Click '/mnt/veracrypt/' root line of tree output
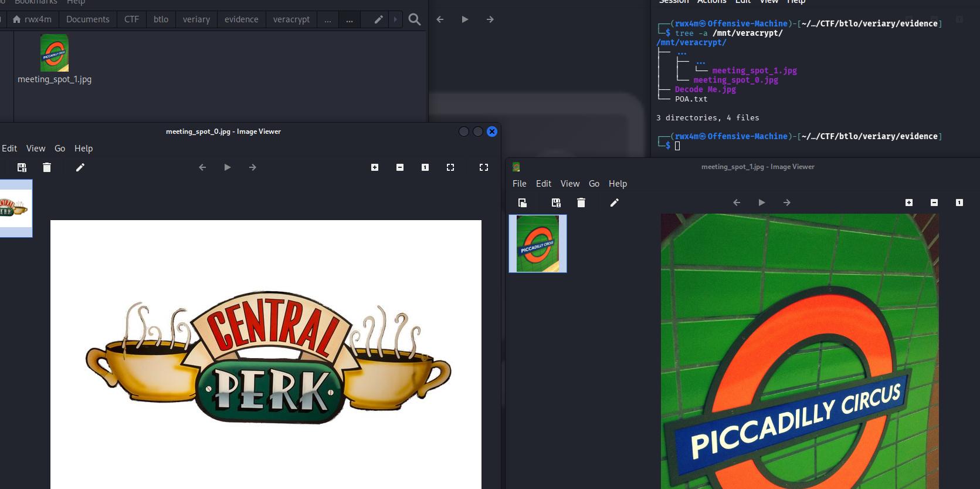The height and width of the screenshot is (489, 980). click(691, 42)
